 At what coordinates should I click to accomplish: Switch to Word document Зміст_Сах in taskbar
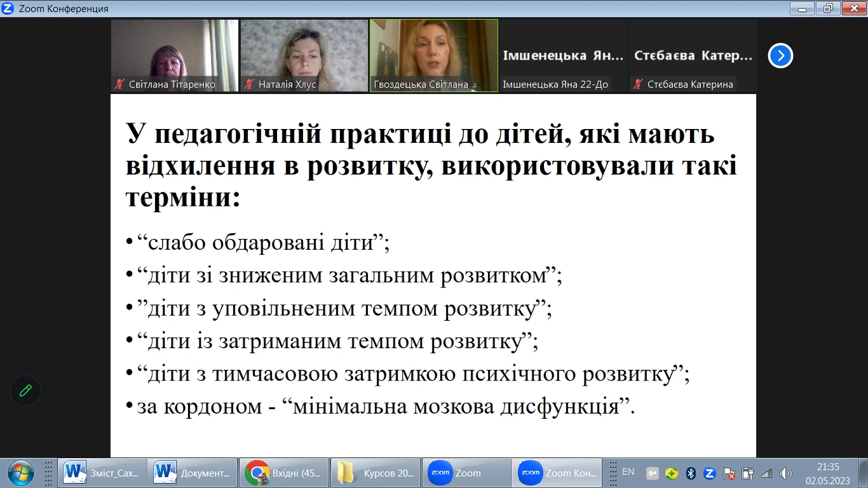click(103, 473)
